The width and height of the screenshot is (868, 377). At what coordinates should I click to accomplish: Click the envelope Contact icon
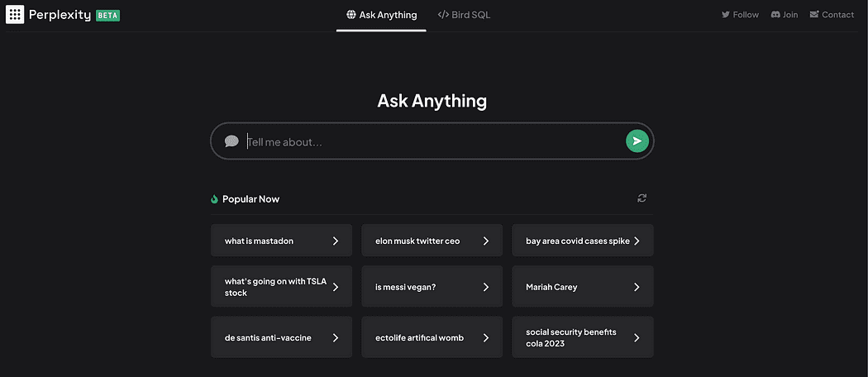[x=814, y=15]
